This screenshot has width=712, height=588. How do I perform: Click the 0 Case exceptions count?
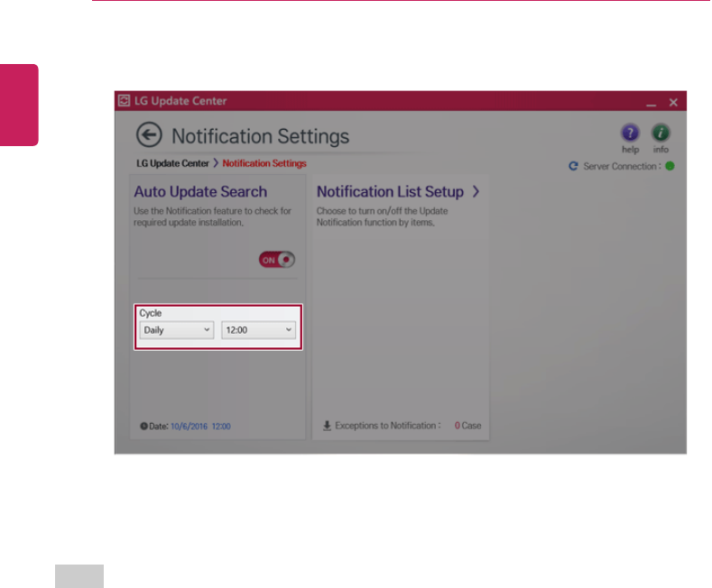point(467,426)
